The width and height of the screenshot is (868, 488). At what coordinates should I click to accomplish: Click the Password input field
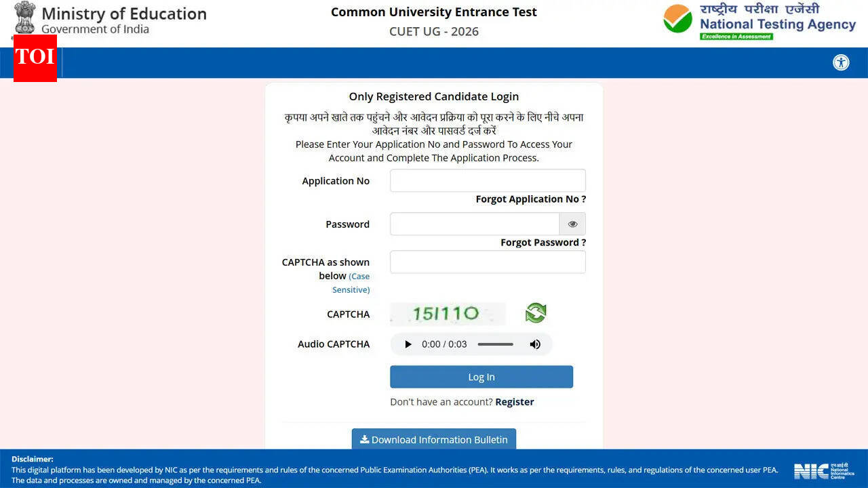(475, 224)
